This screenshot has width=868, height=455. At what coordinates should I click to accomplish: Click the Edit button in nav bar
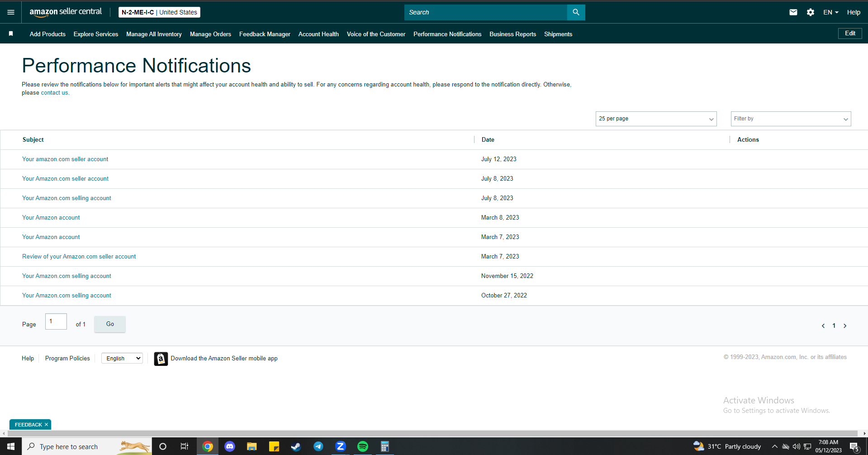pyautogui.click(x=850, y=34)
